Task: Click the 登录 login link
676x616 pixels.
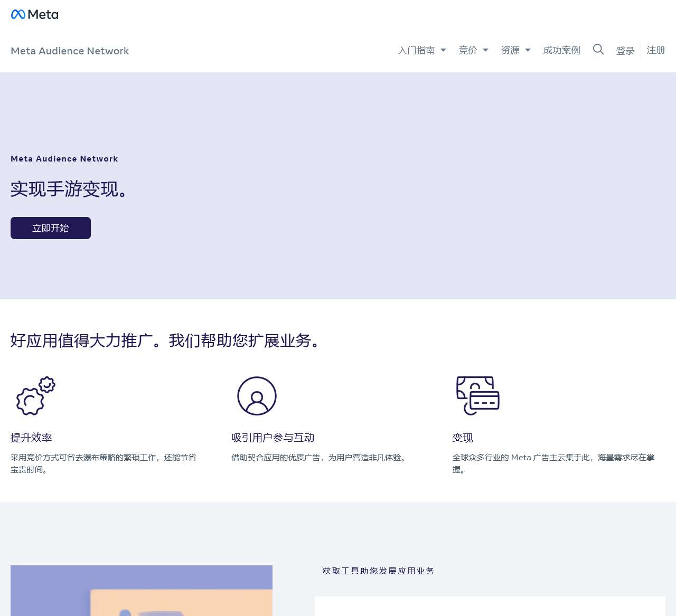Action: tap(625, 51)
